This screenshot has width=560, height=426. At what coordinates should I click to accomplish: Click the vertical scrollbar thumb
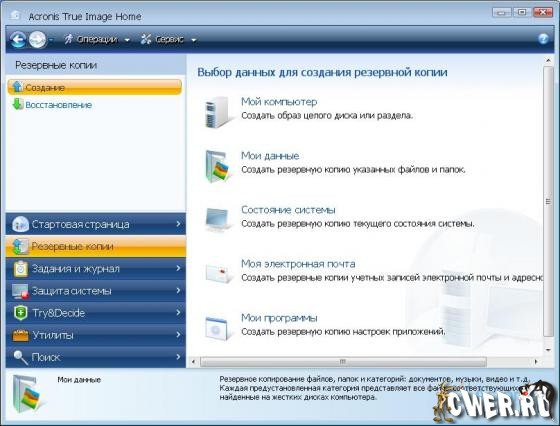coord(548,201)
